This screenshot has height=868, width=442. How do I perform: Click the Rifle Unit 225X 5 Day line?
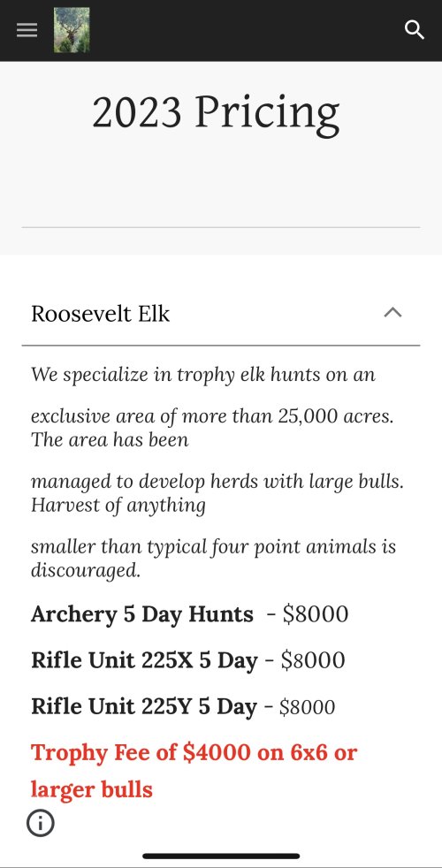tap(187, 660)
